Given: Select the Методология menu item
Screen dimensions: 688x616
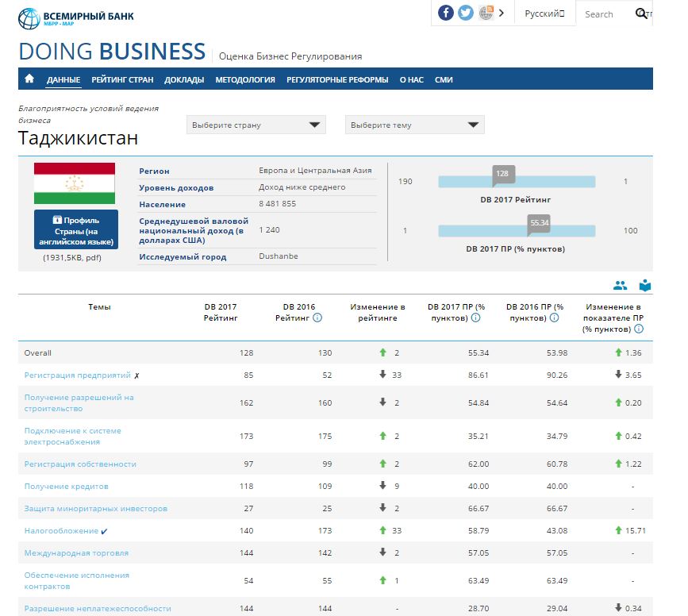Looking at the screenshot, I should point(245,79).
